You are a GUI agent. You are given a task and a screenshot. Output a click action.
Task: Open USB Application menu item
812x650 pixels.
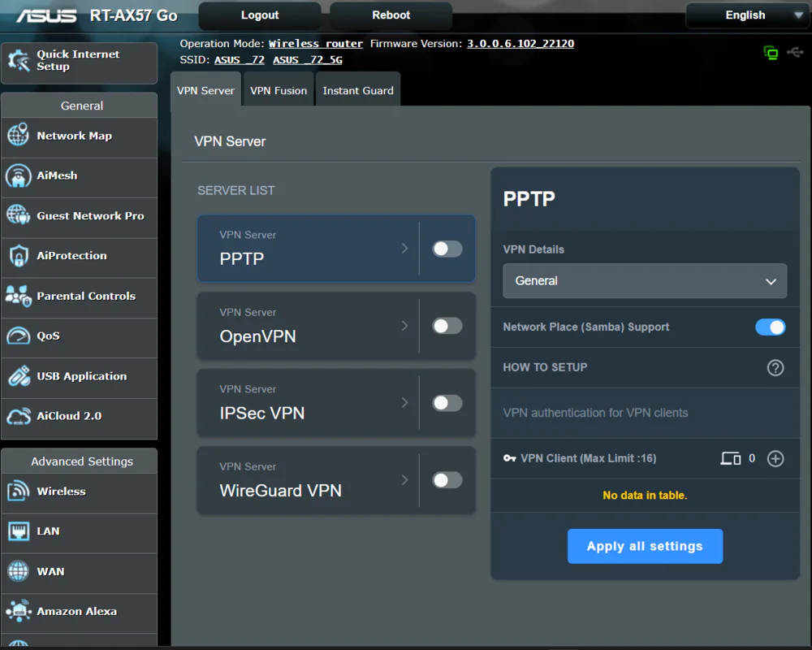[80, 376]
